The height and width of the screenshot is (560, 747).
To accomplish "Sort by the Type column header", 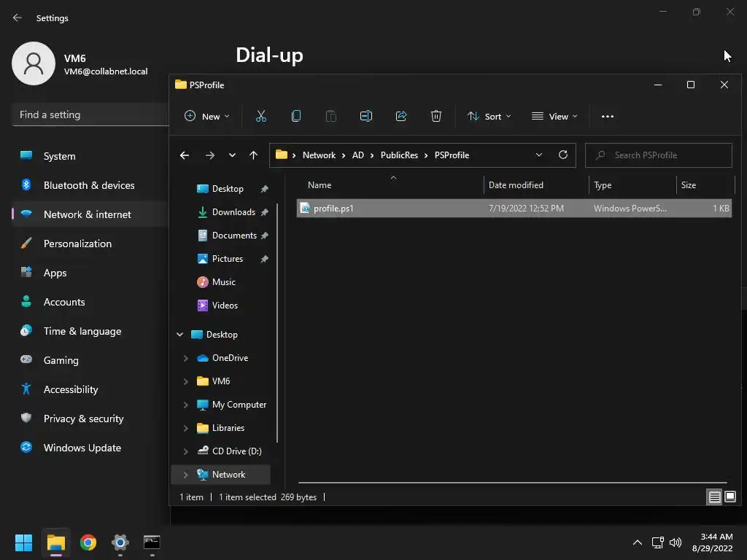I will [x=632, y=185].
